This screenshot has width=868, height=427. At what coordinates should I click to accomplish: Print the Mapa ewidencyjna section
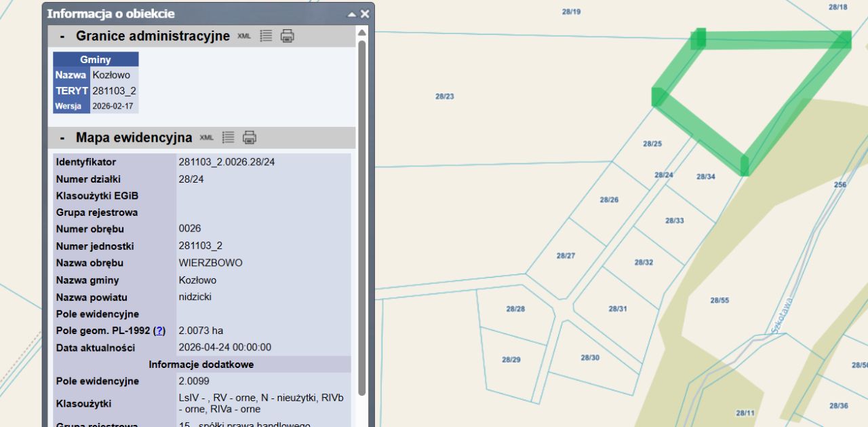tap(250, 138)
